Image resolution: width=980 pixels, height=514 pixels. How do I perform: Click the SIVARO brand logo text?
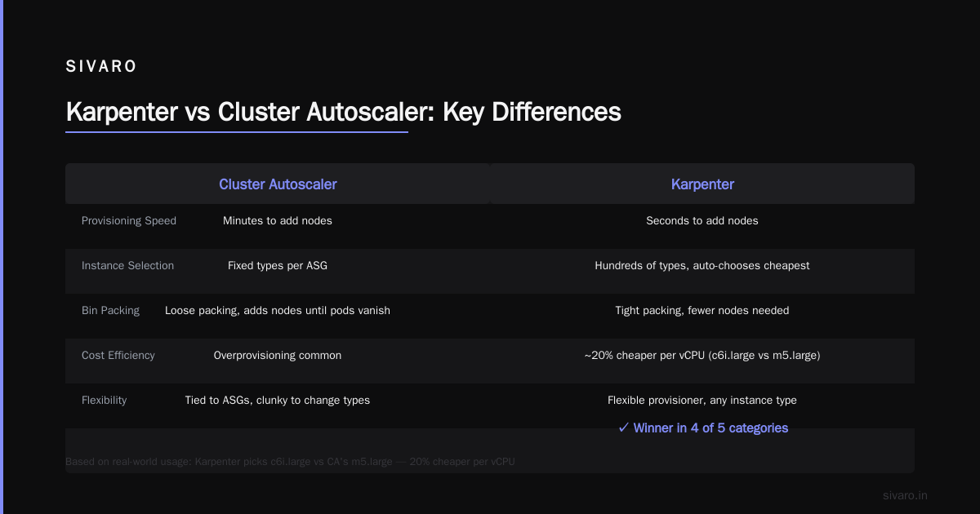pos(101,67)
